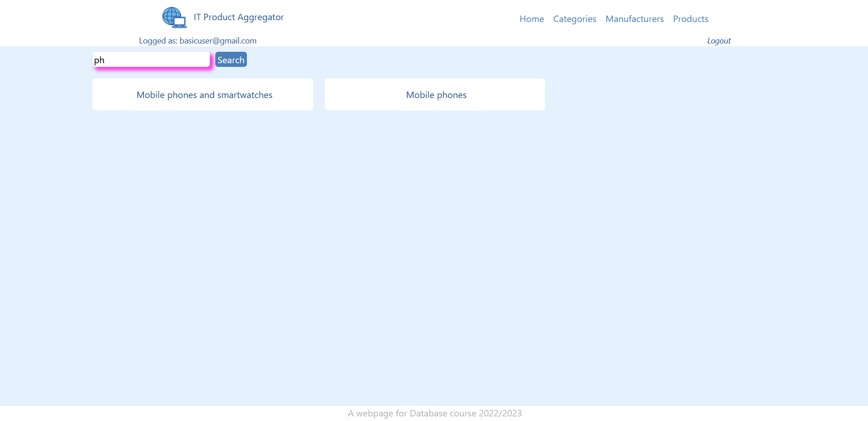Open the IT Product Aggregator title link
The height and width of the screenshot is (421, 868).
pos(238,17)
